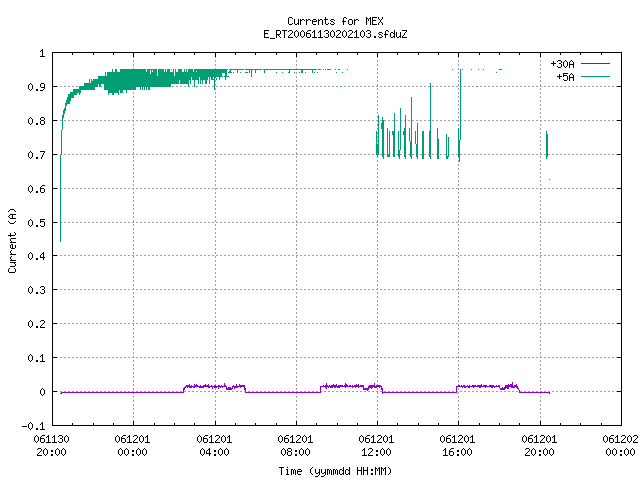
Task: Click the +30A legend label
Action: [x=562, y=64]
